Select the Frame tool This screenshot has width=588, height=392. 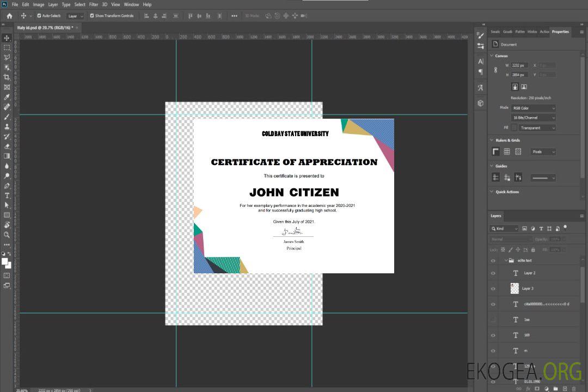coord(7,87)
